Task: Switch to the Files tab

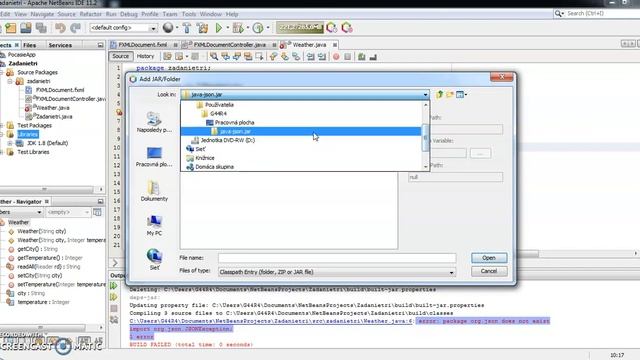Action: [x=29, y=45]
